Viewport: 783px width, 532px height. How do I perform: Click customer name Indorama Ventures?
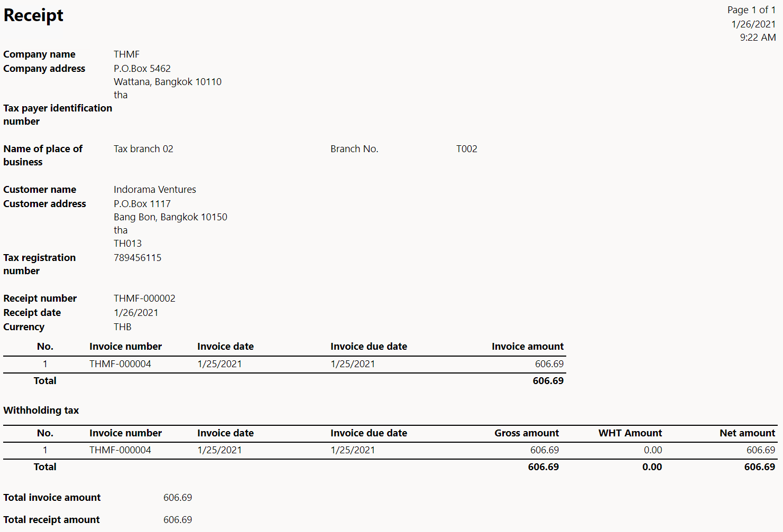point(154,190)
